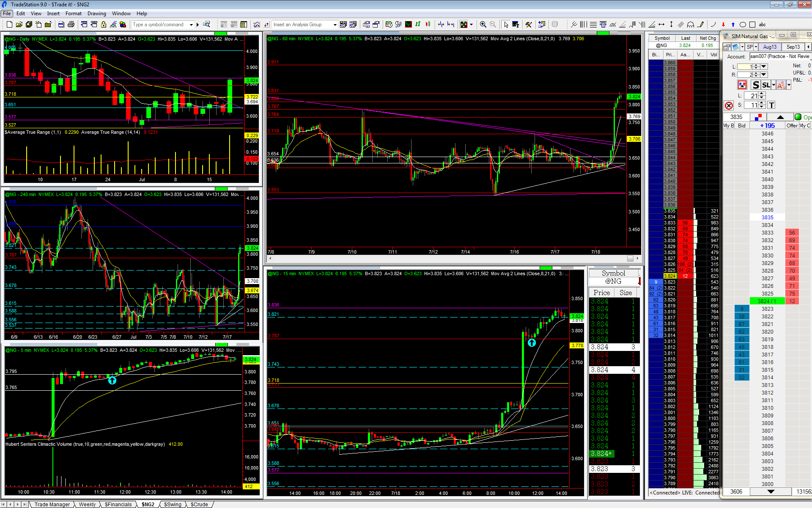Click the Print toolbar icon
812x508 pixels.
point(71,25)
